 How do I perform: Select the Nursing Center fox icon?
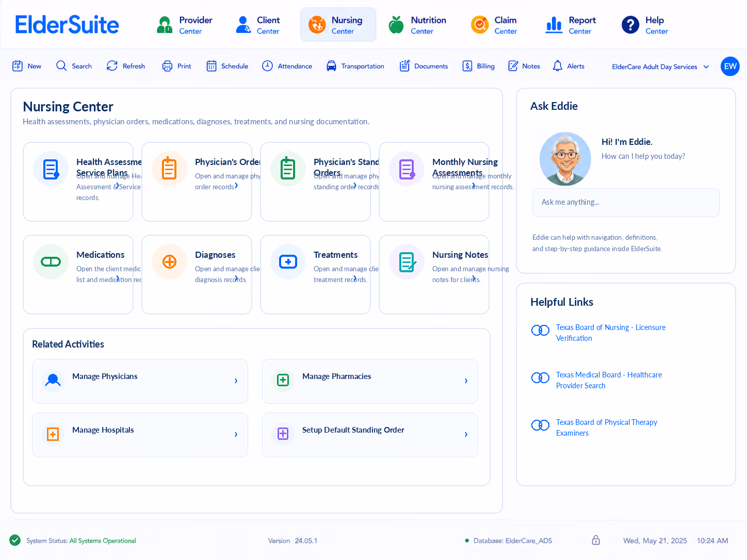[317, 24]
